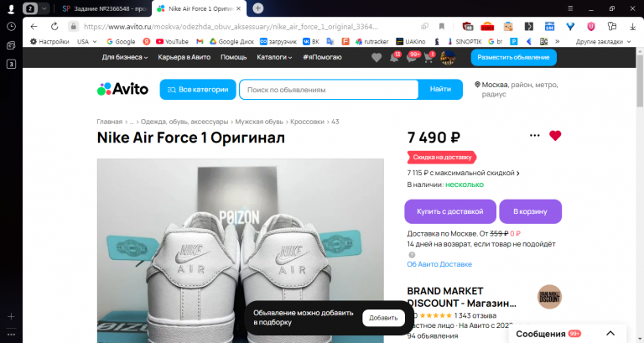Go back to previous page
644x343 pixels.
coord(34,26)
